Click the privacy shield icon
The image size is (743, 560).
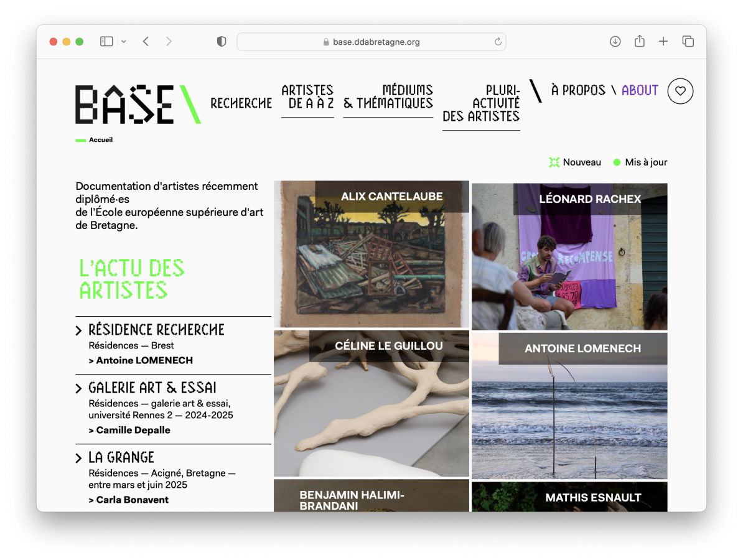pos(221,42)
